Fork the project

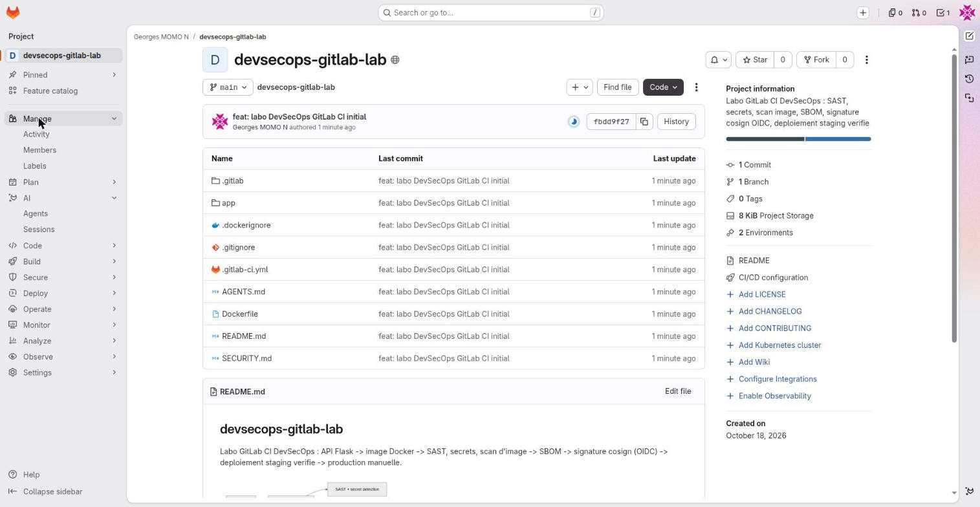(x=816, y=60)
